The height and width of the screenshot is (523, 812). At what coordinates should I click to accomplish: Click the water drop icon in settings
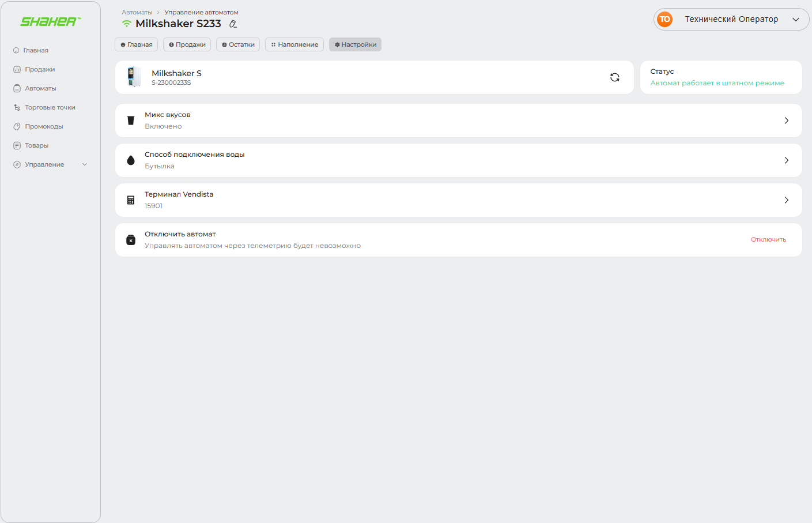(131, 160)
